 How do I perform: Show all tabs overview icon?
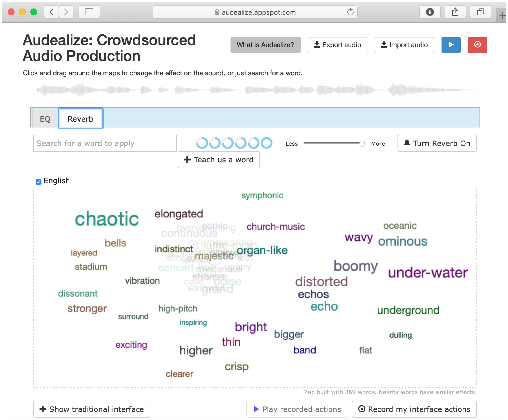(480, 12)
